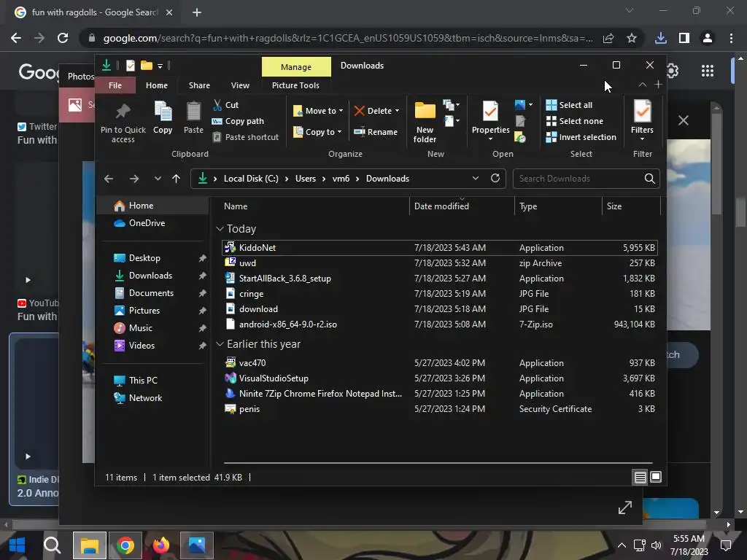The image size is (747, 560).
Task: Select the KiddoNet application file
Action: (439, 248)
